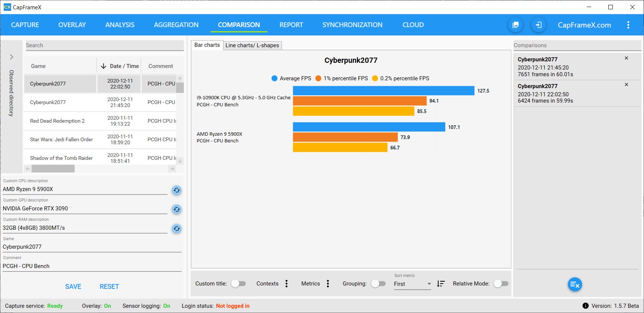
Task: Enable the Relative Mode switch
Action: (x=501, y=284)
